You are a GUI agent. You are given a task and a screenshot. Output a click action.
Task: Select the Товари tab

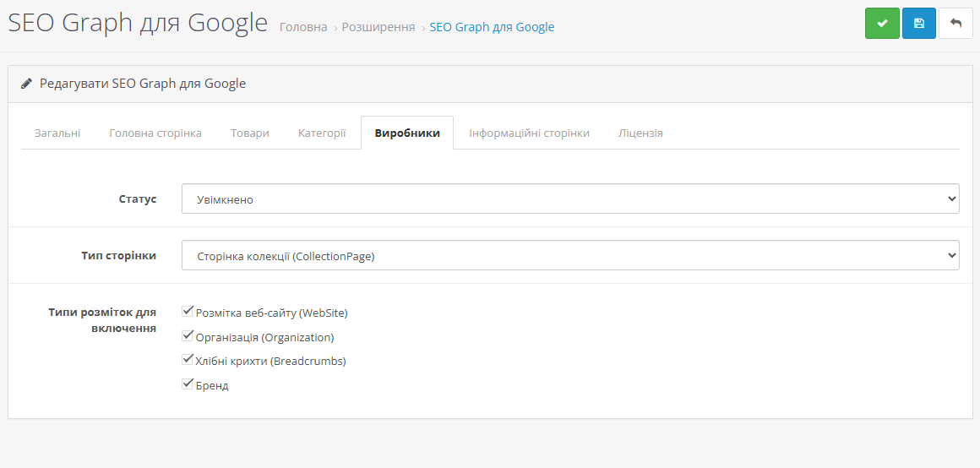(x=250, y=133)
